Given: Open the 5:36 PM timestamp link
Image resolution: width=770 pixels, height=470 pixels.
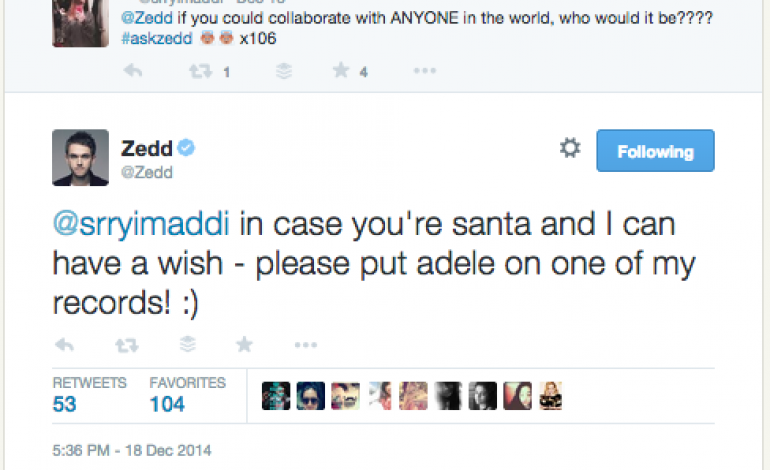Looking at the screenshot, I should point(133,449).
